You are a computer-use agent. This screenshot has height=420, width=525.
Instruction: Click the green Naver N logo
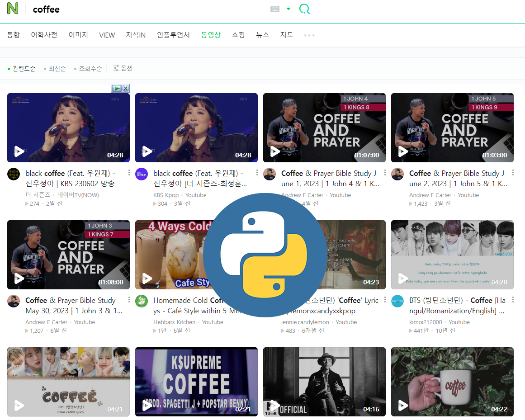[x=13, y=9]
